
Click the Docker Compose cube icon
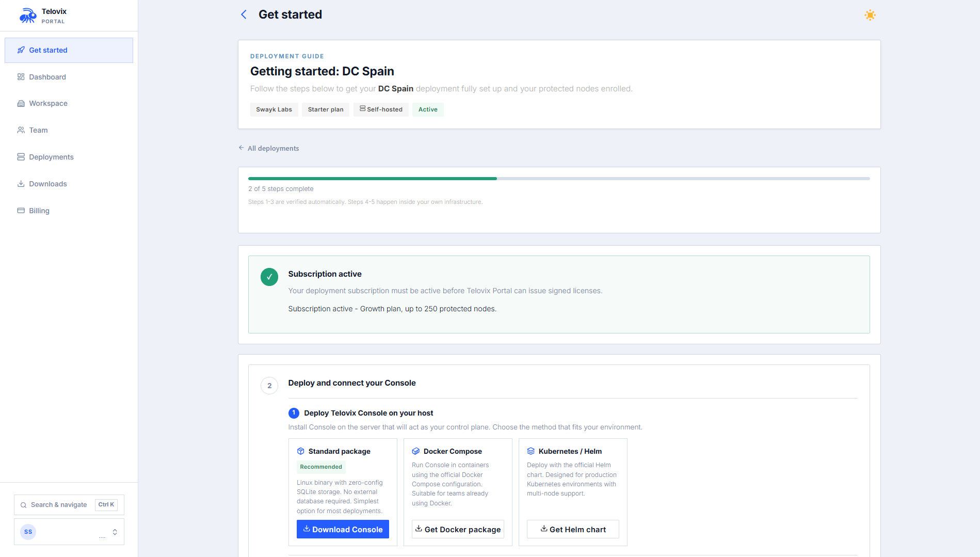[416, 451]
